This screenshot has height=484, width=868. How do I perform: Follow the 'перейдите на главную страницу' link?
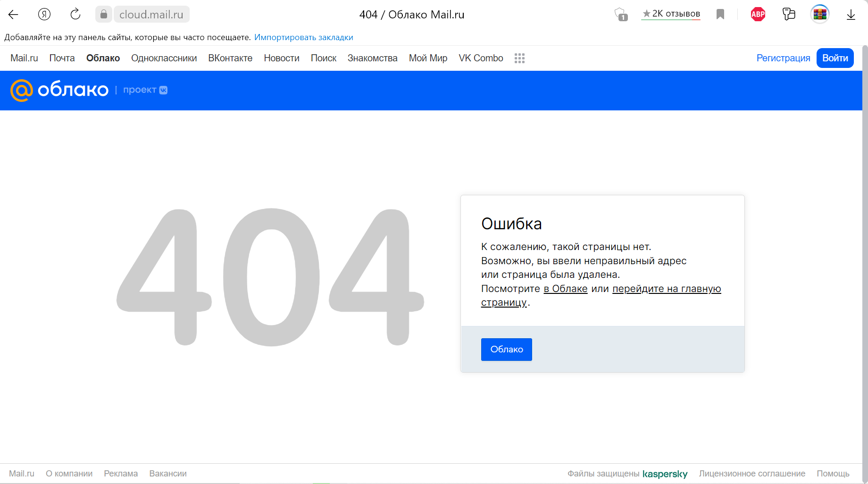coord(667,289)
